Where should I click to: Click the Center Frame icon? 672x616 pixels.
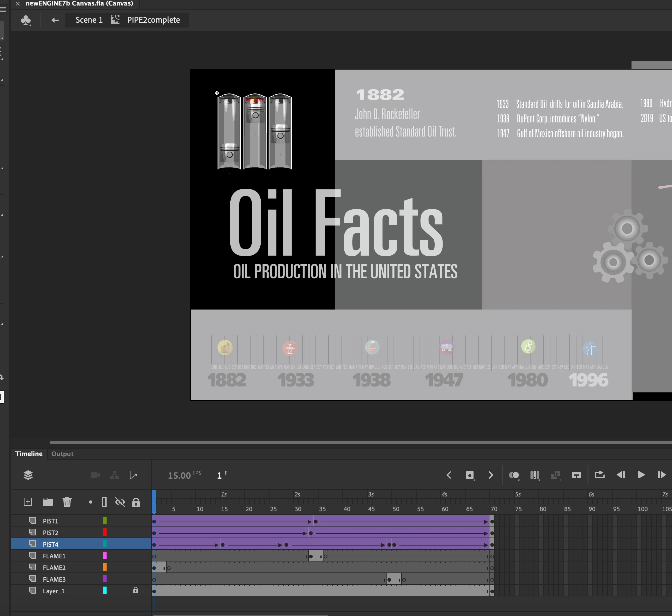pos(576,475)
